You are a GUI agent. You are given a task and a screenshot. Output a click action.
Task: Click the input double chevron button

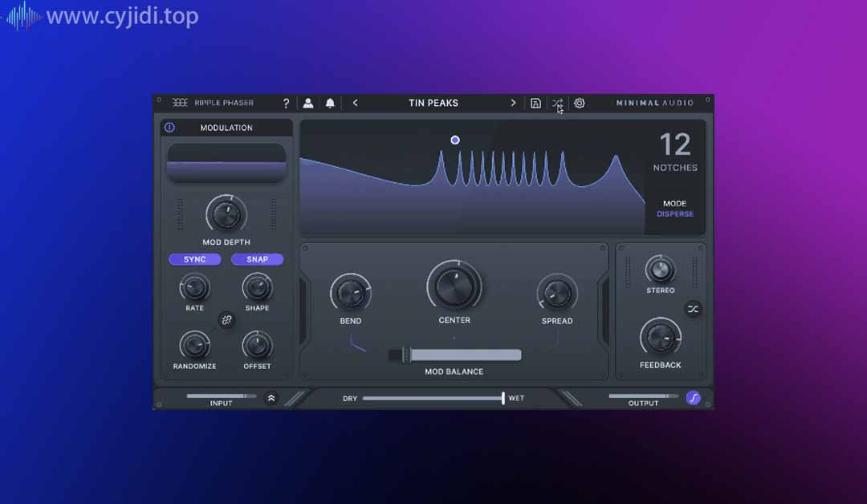point(271,398)
